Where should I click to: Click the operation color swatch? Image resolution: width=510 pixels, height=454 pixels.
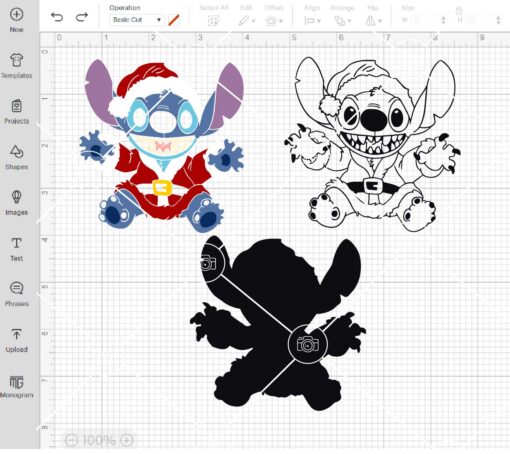[174, 20]
